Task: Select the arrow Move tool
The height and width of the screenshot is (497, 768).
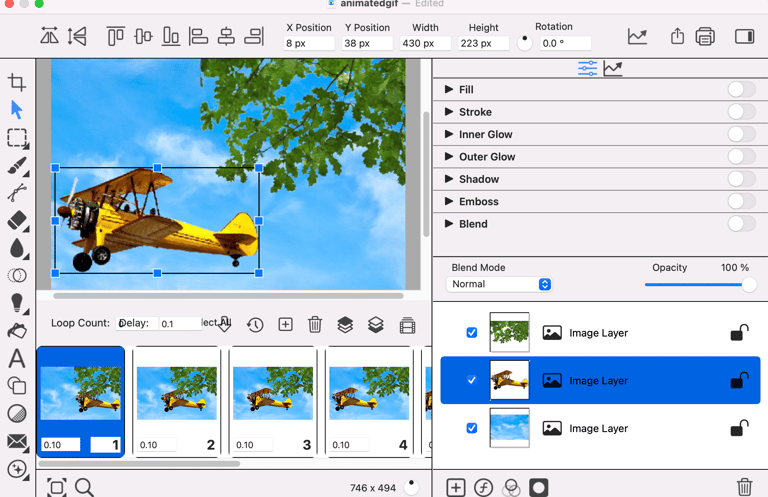Action: [17, 110]
